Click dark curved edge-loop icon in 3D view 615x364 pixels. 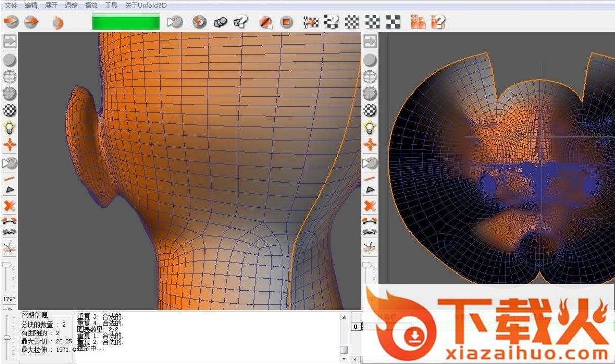[10, 233]
